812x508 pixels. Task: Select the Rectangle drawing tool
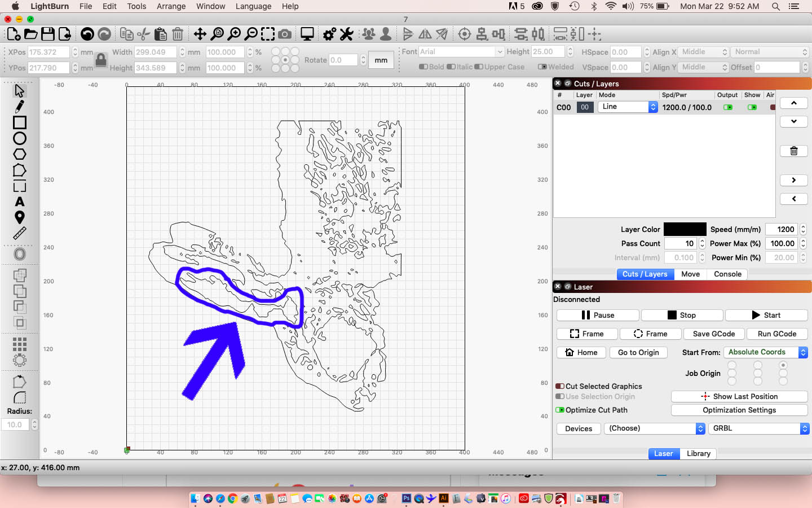[x=20, y=122]
